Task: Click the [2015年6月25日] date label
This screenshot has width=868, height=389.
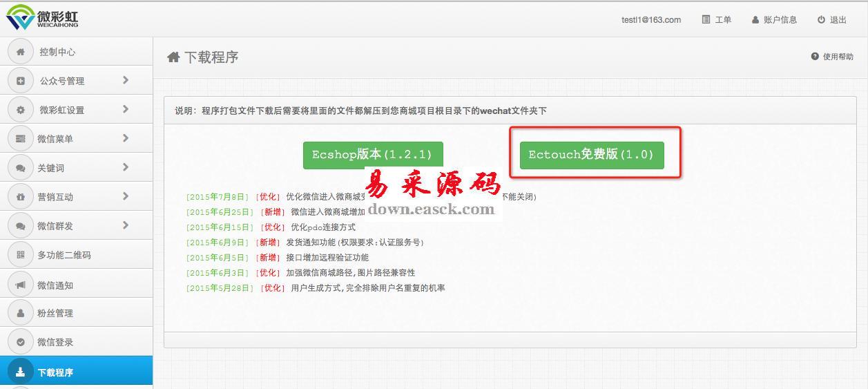Action: [x=220, y=212]
